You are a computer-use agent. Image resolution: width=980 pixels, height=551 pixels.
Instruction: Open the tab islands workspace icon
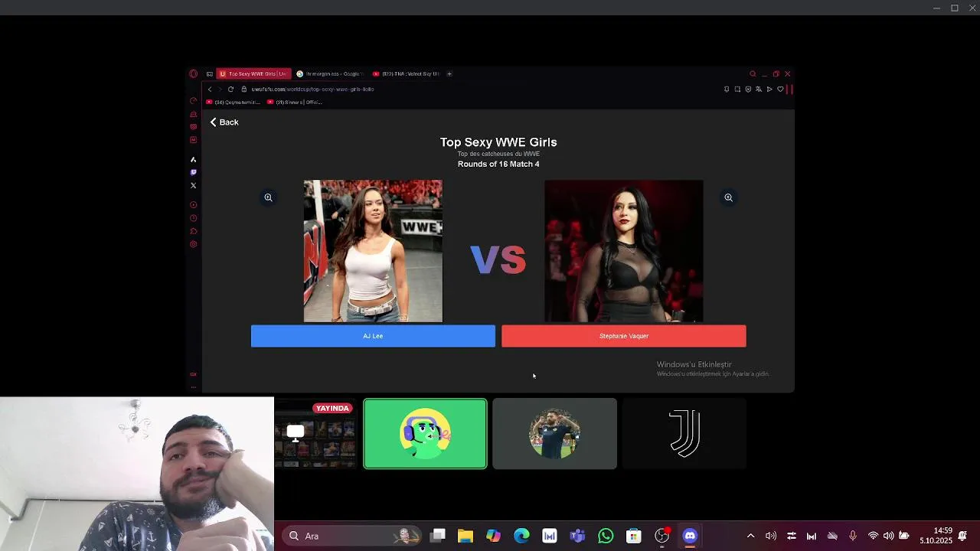click(209, 74)
